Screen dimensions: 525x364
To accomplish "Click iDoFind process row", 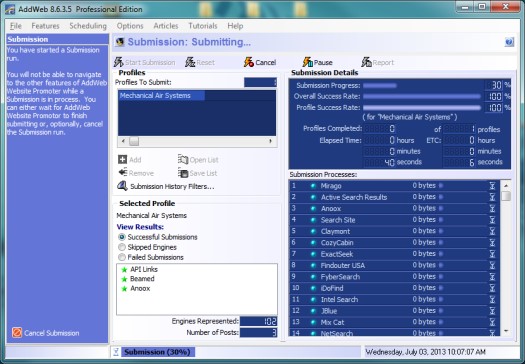I will tap(394, 288).
